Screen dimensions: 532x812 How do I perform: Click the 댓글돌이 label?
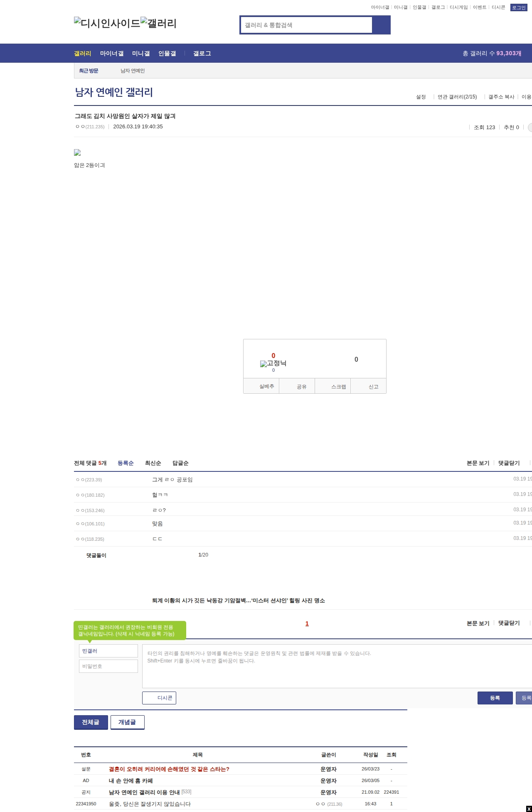tap(96, 555)
